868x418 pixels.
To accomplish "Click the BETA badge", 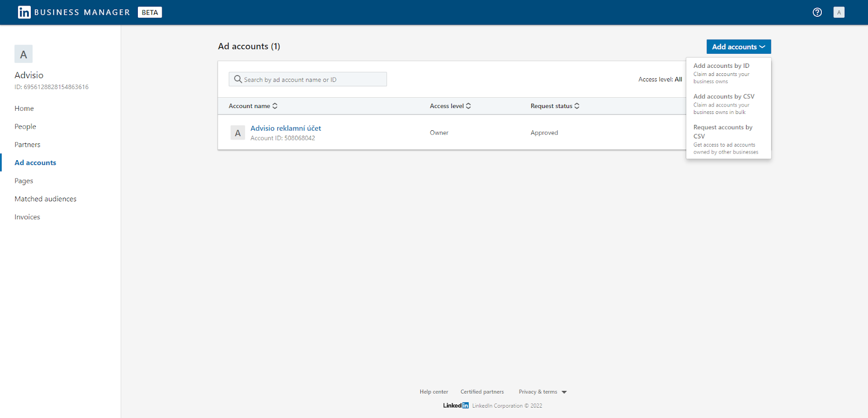I will (x=150, y=12).
